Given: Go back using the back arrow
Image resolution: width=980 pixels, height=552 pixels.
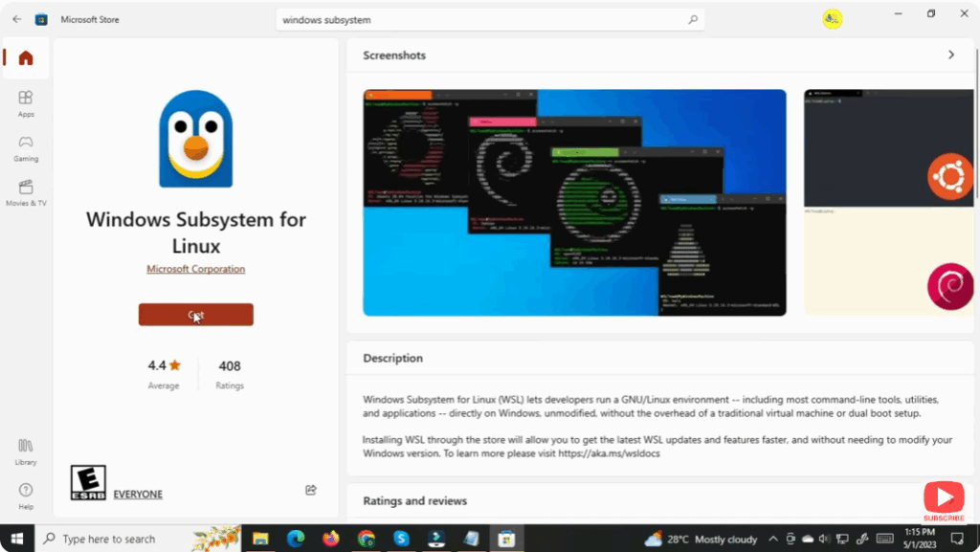Looking at the screenshot, I should (17, 19).
